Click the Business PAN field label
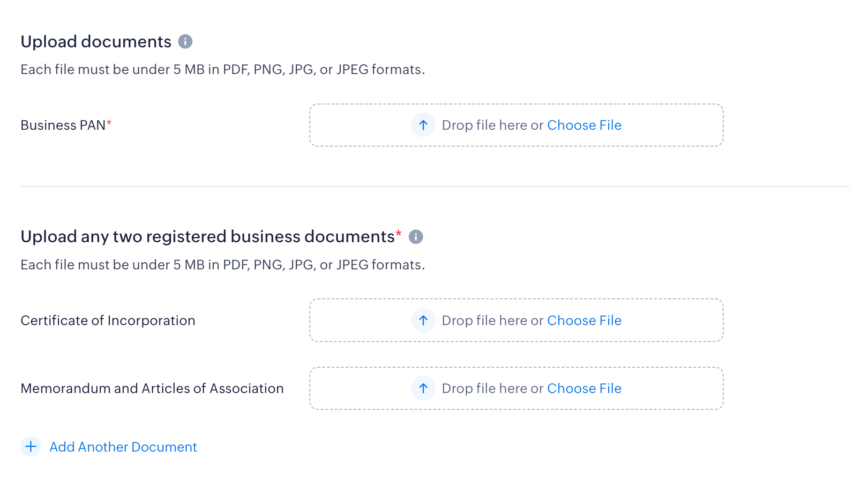This screenshot has height=490, width=868. [63, 125]
